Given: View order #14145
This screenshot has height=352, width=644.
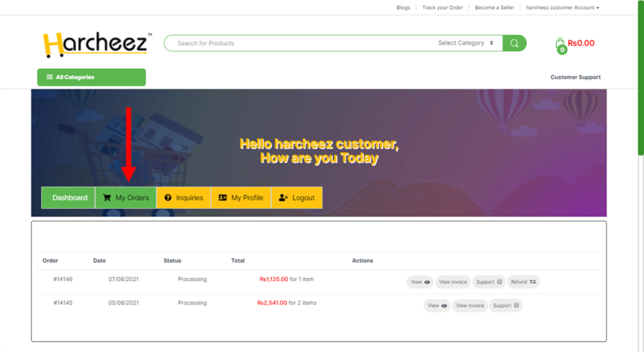Looking at the screenshot, I should pos(436,305).
